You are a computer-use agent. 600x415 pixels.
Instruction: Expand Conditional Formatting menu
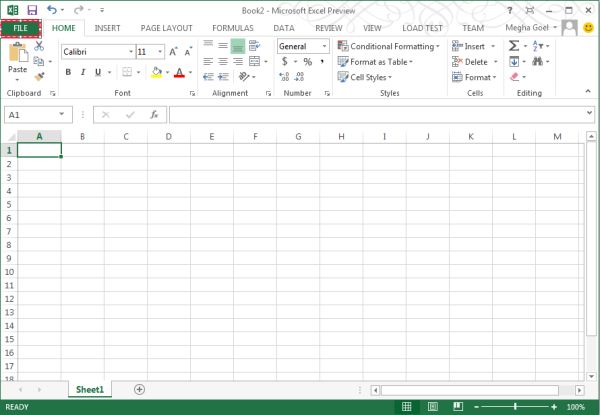[x=388, y=46]
